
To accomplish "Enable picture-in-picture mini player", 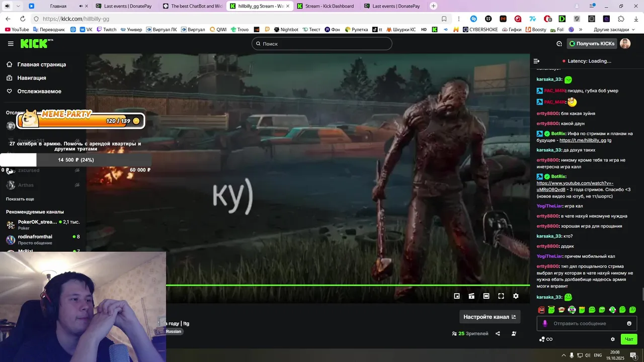I will point(457,296).
